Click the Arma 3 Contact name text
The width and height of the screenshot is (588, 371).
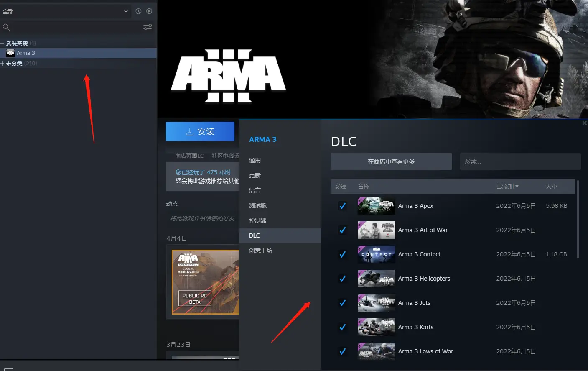point(419,254)
